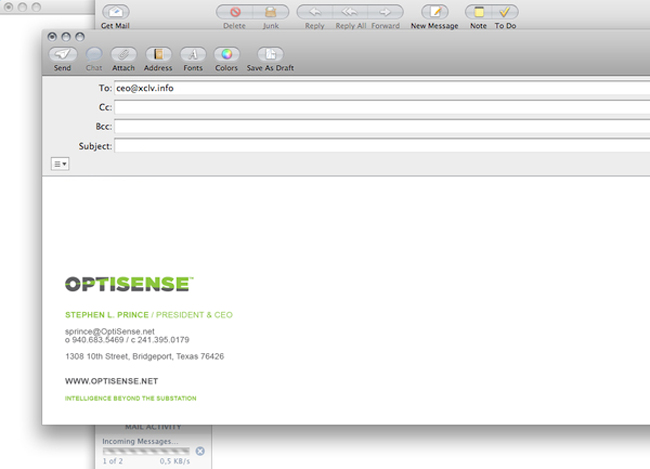Viewport: 650px width, 469px height.
Task: Click the Subject field
Action: 382,146
